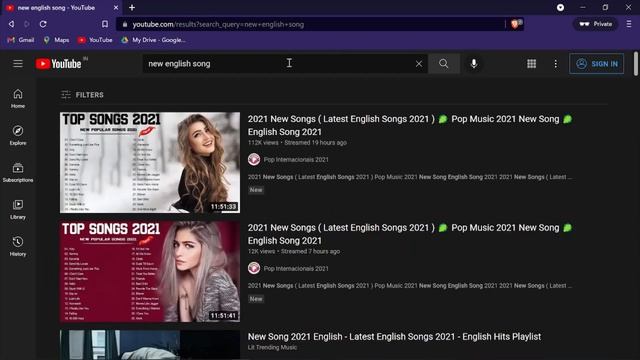Click the bookmark page icon
The width and height of the screenshot is (640, 360).
tap(105, 24)
